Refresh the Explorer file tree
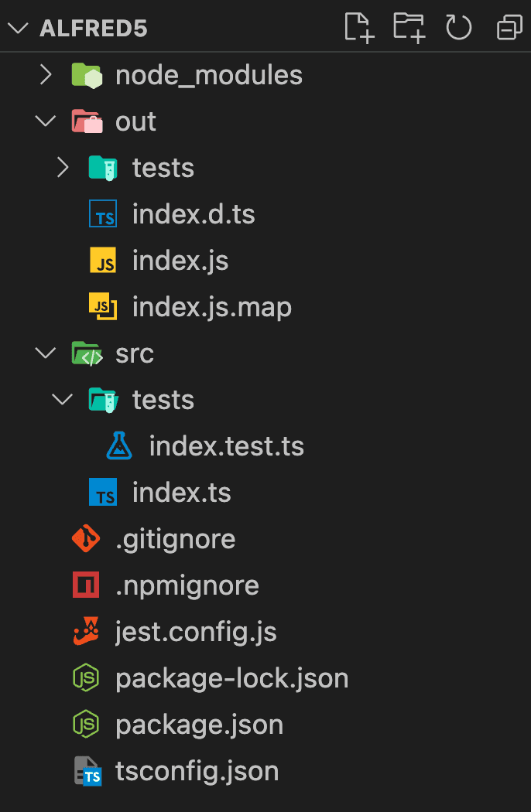 coord(459,28)
